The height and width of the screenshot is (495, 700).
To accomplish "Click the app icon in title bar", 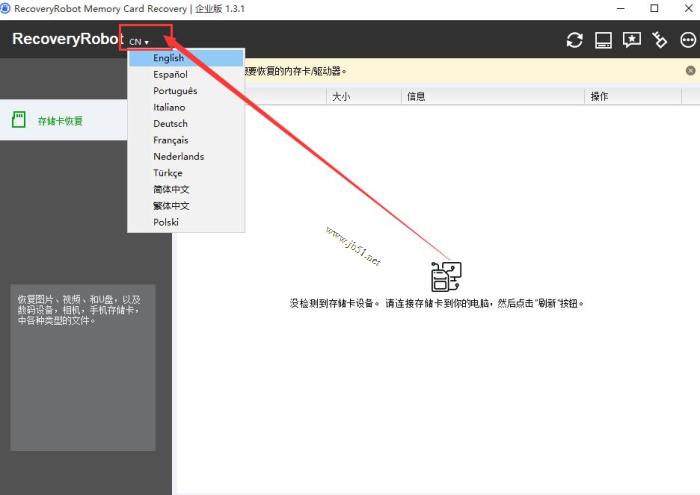I will (5, 8).
